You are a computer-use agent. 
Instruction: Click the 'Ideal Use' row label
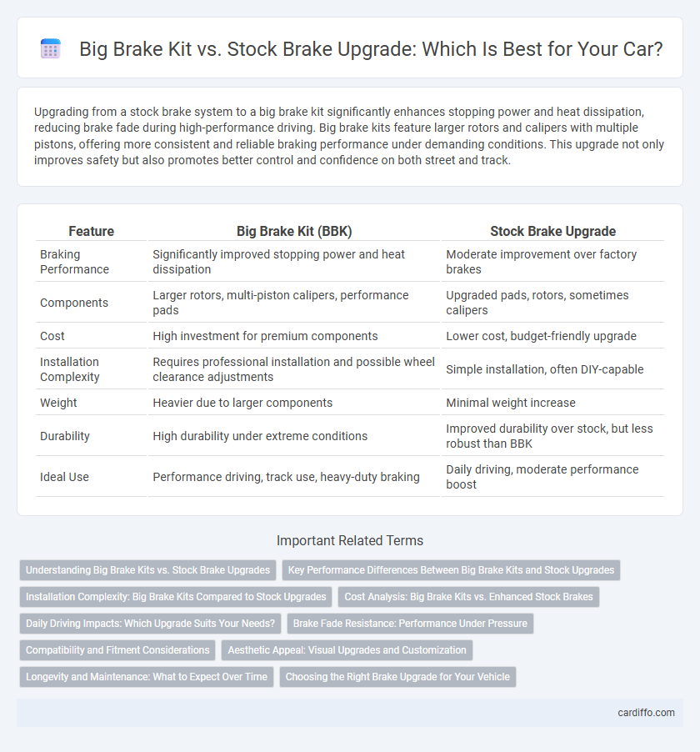(64, 477)
